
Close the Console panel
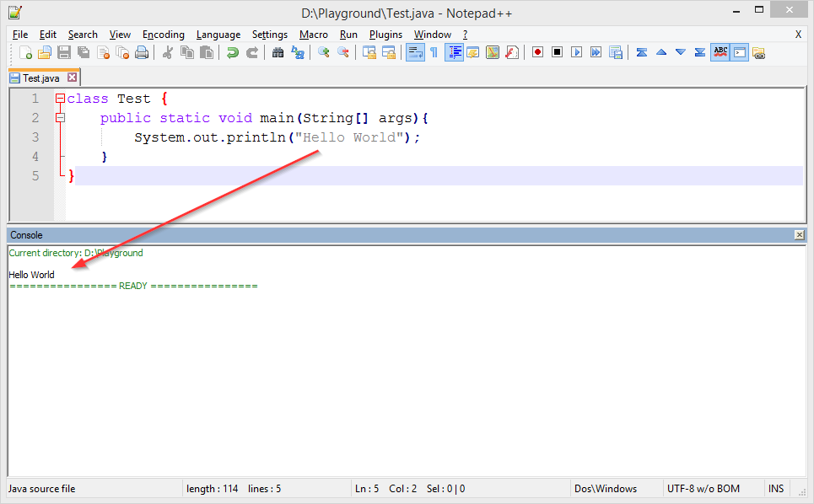coord(800,235)
